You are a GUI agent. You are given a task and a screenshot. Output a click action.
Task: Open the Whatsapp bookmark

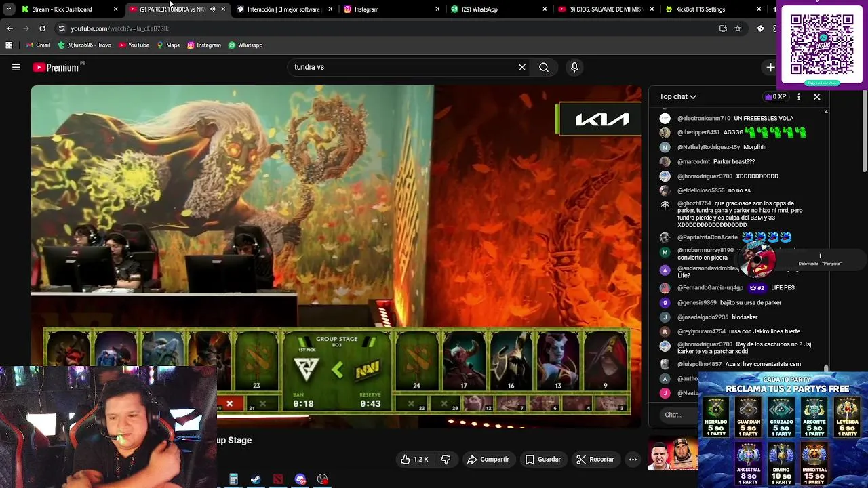click(x=245, y=45)
